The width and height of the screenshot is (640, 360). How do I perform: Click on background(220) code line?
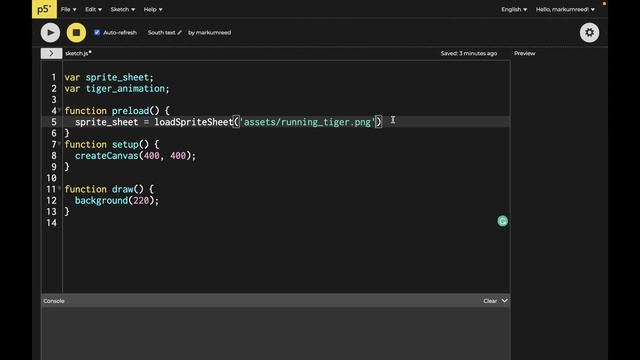[116, 200]
